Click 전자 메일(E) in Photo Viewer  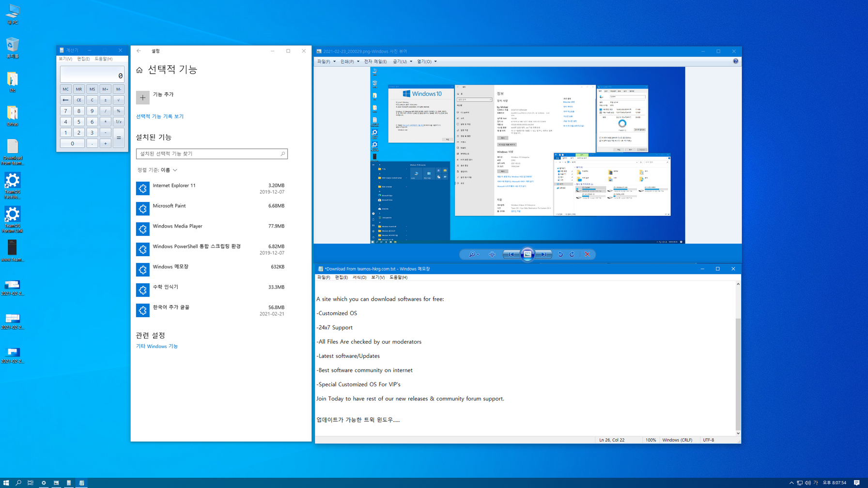(x=375, y=61)
